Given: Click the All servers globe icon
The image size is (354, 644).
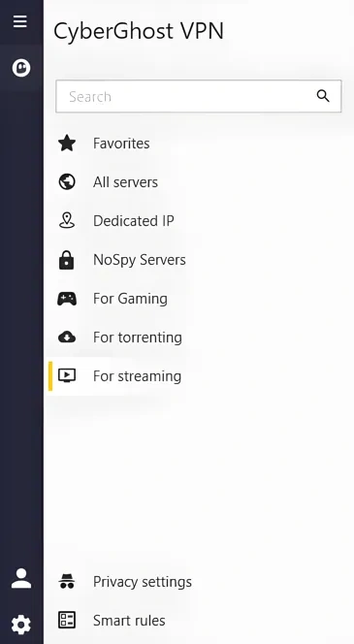Looking at the screenshot, I should (67, 182).
